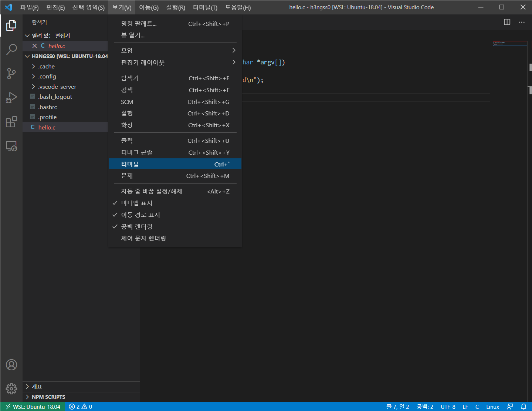The height and width of the screenshot is (411, 532).
Task: Expand the .config folder
Action: coord(65,77)
